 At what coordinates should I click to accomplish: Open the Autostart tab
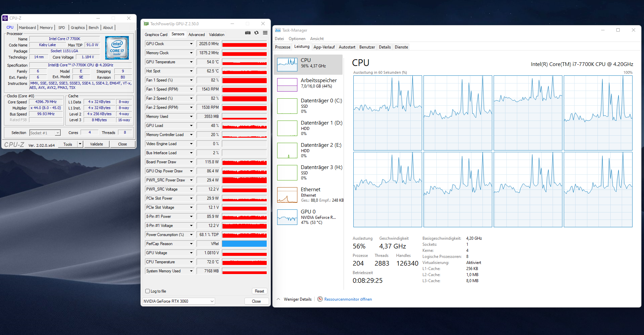pos(347,47)
